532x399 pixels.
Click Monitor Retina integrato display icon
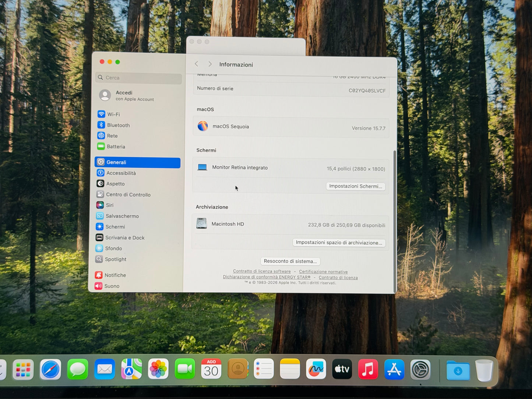[202, 167]
